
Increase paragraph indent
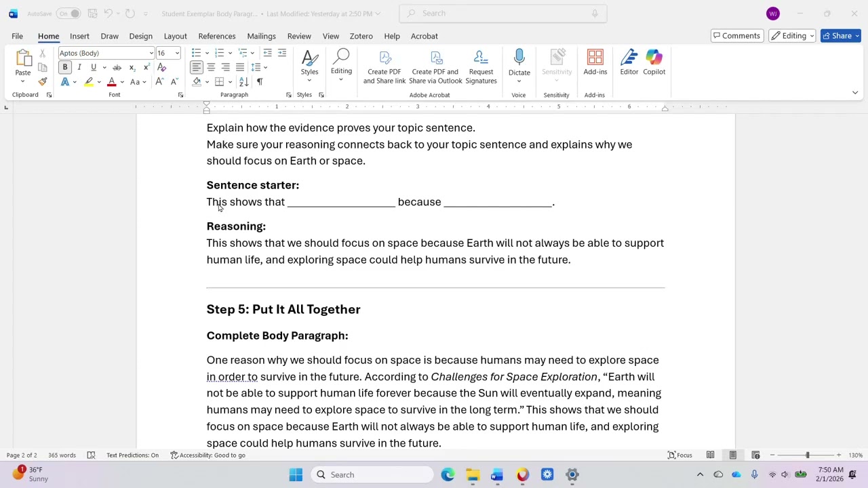coord(282,53)
